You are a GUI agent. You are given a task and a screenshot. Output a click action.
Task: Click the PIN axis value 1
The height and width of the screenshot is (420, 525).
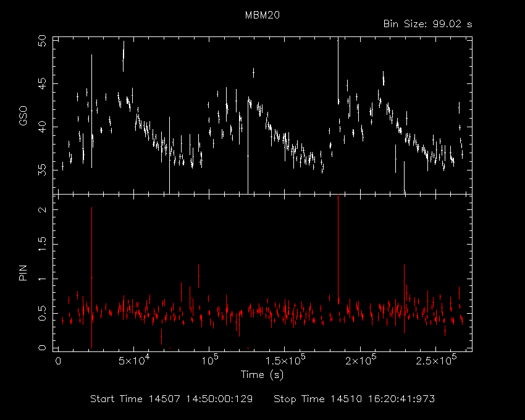click(42, 279)
